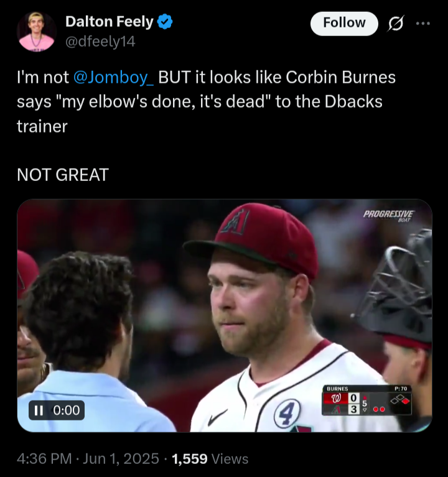Click the 4:36 PM tweet timestamp
448x477 pixels.
[x=44, y=458]
